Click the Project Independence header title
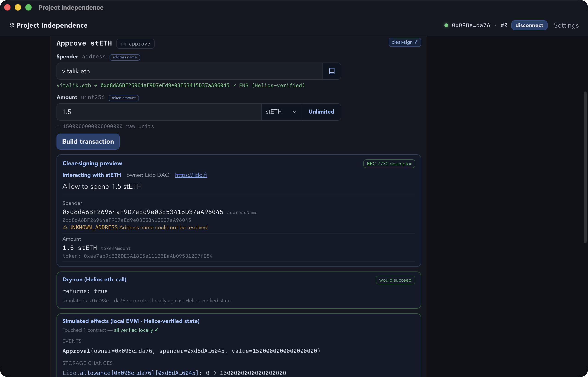This screenshot has width=588, height=377. coord(52,25)
